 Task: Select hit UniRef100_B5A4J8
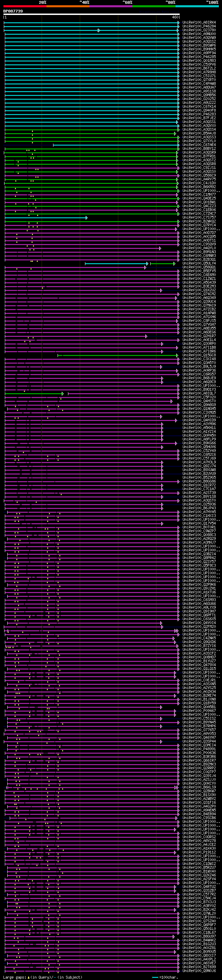[x=199, y=133]
